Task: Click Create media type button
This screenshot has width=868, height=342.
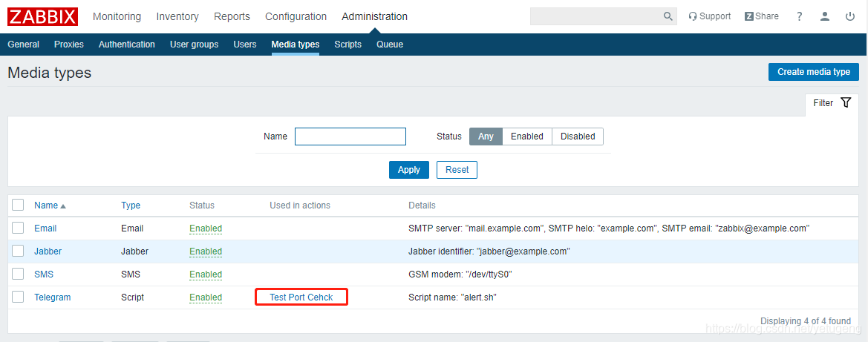Action: [813, 72]
